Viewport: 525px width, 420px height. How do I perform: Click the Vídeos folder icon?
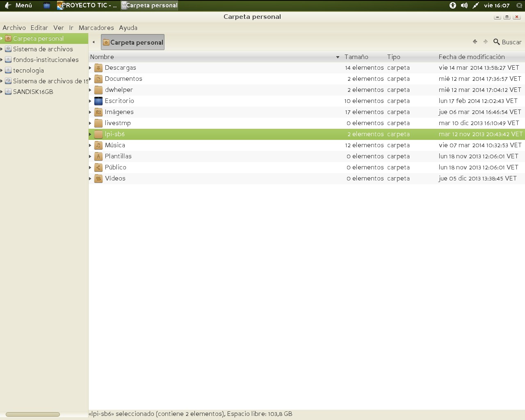98,178
